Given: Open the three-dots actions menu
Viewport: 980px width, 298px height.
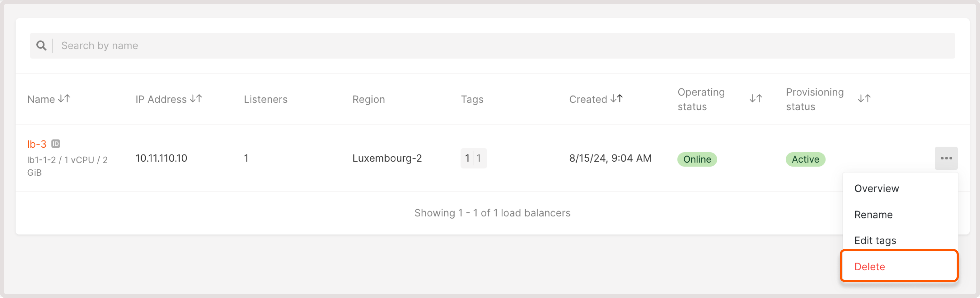Looking at the screenshot, I should (x=946, y=158).
